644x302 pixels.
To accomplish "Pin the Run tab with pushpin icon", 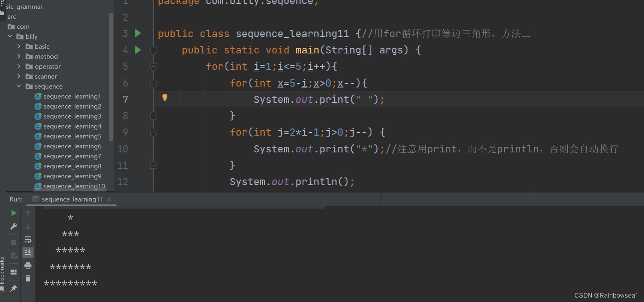I will point(14,288).
